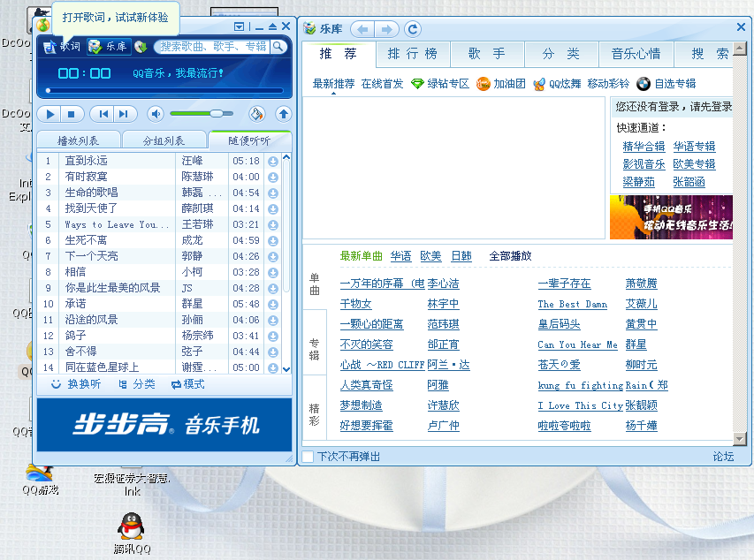The width and height of the screenshot is (754, 560).
Task: Go forward in 乐库 browser
Action: click(386, 29)
